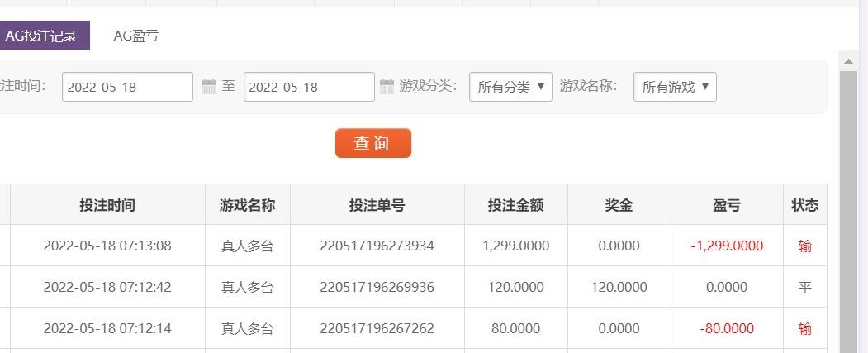Viewport: 868px width, 353px height.
Task: Click the 投注金额 column header
Action: (516, 205)
